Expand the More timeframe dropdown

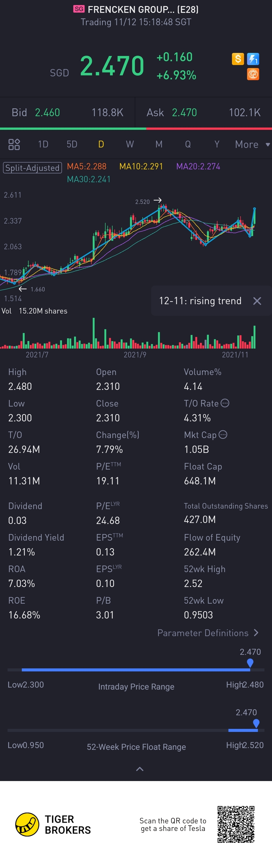pyautogui.click(x=252, y=145)
